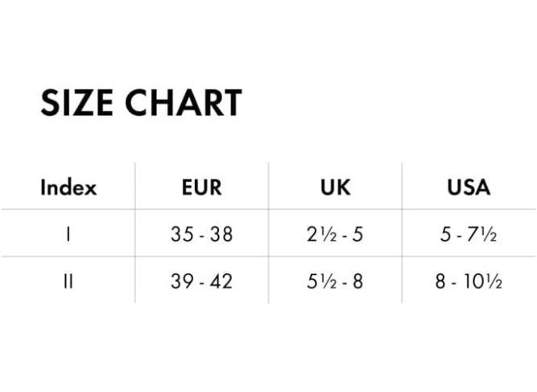
Task: Click the EUR 35 - 38 cell
Action: coord(202,234)
